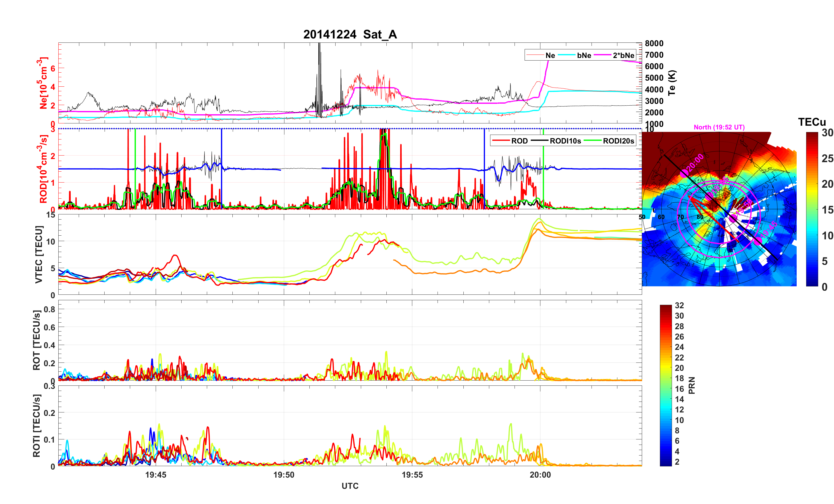
Task: Click the 19:45 tick on UTC axis
Action: [x=156, y=474]
